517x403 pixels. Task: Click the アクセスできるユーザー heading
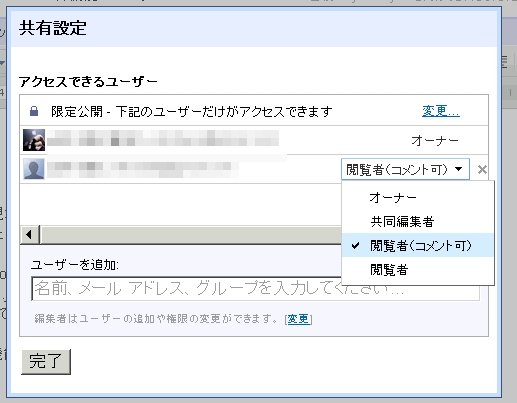[x=88, y=81]
